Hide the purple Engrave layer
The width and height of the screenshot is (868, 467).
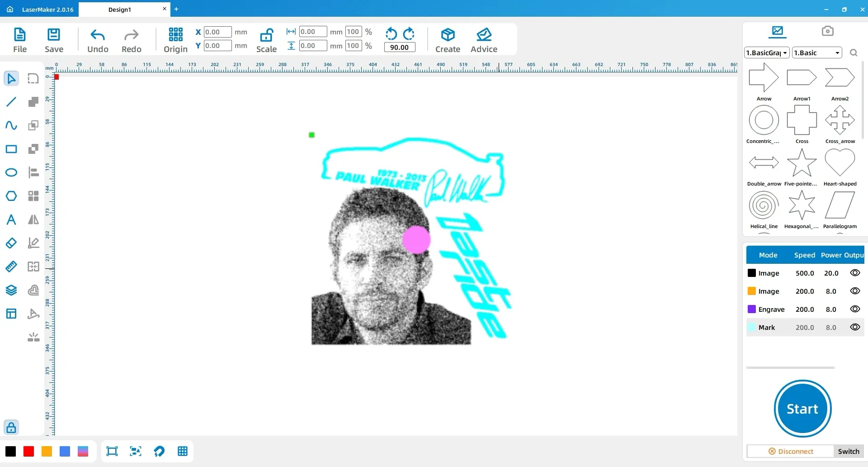[x=855, y=309]
